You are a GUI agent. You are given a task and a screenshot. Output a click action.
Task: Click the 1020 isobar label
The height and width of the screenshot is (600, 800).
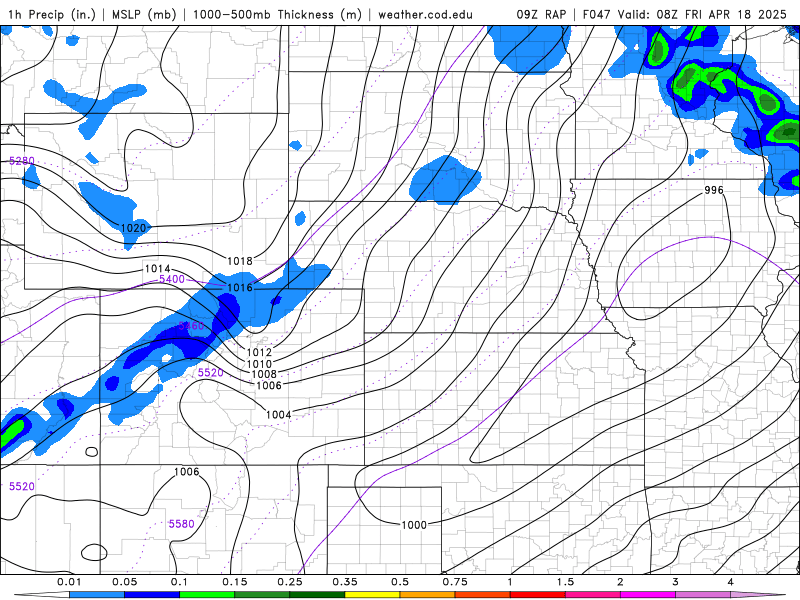point(133,228)
